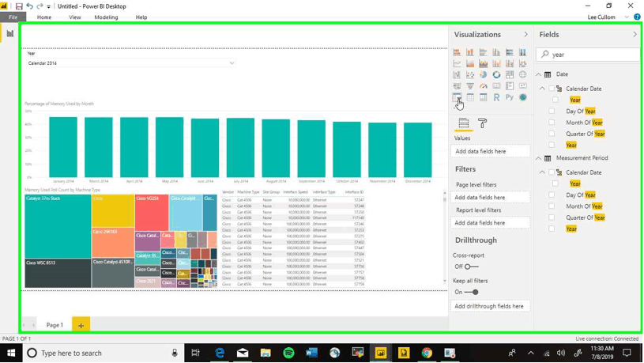Open the File menu
Screen dimensions: 644x363
(13, 17)
